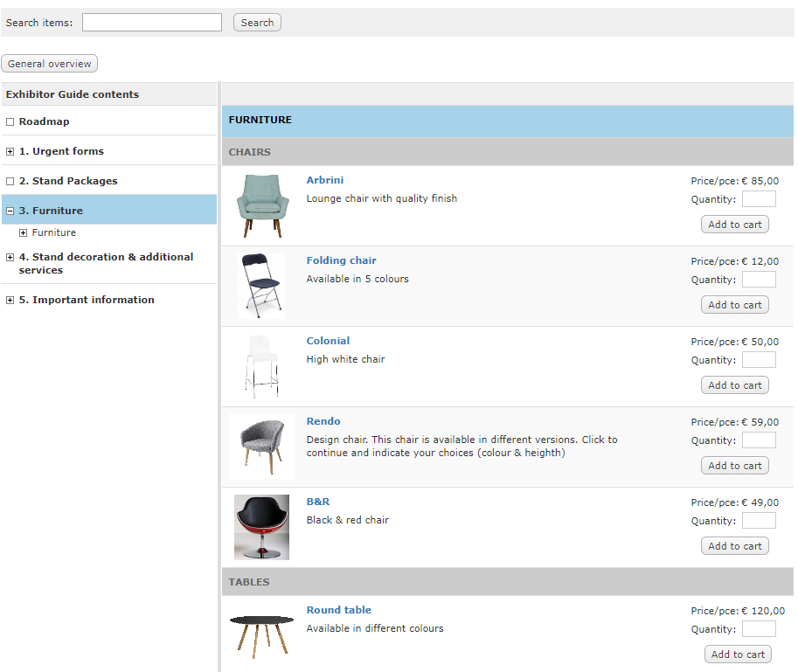Image resolution: width=798 pixels, height=672 pixels.
Task: Focus the Quantity field for Folding chair
Action: pos(759,280)
